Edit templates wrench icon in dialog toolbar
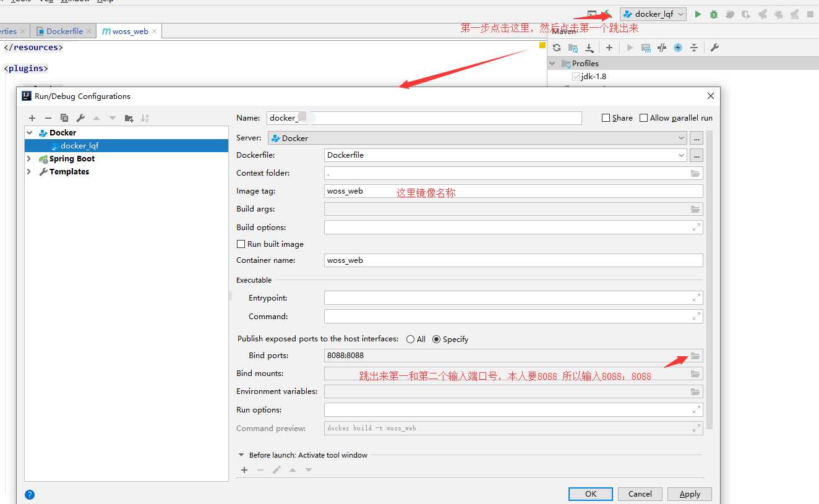Image resolution: width=819 pixels, height=504 pixels. point(80,118)
